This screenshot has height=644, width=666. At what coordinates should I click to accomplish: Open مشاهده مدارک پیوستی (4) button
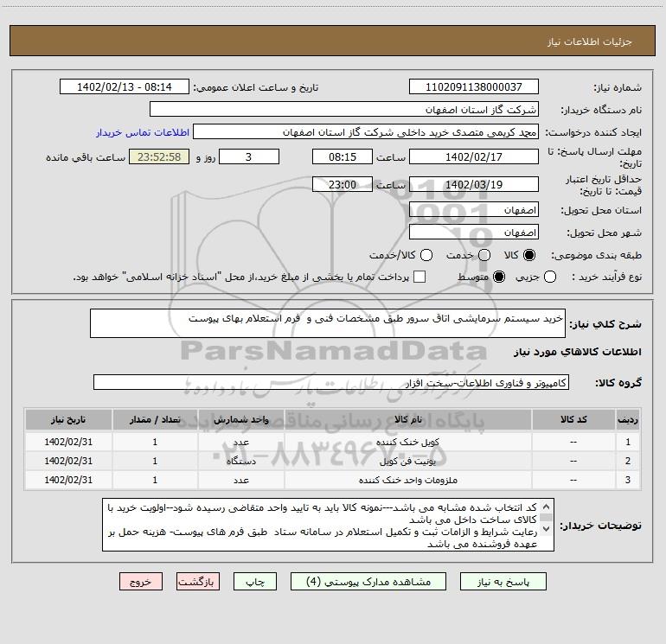(368, 582)
